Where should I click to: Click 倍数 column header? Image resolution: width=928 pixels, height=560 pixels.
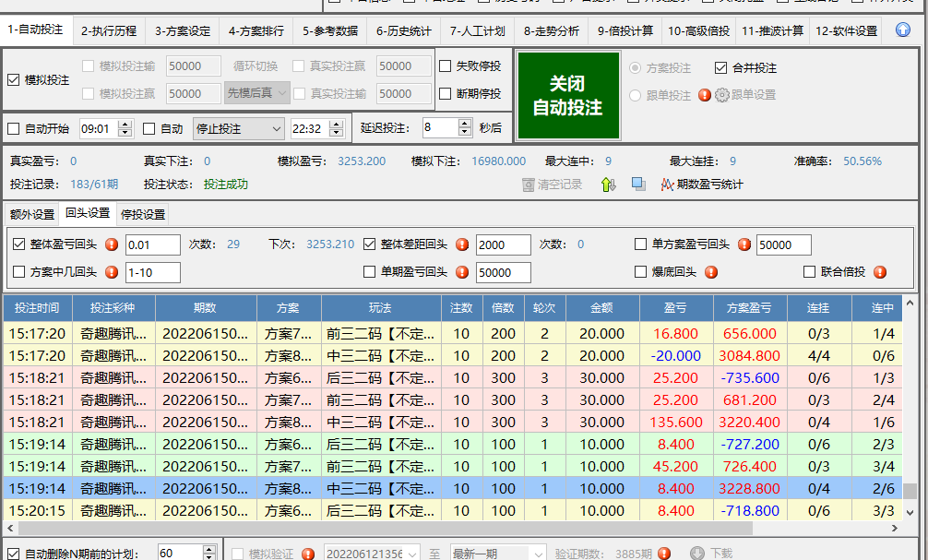(x=503, y=308)
